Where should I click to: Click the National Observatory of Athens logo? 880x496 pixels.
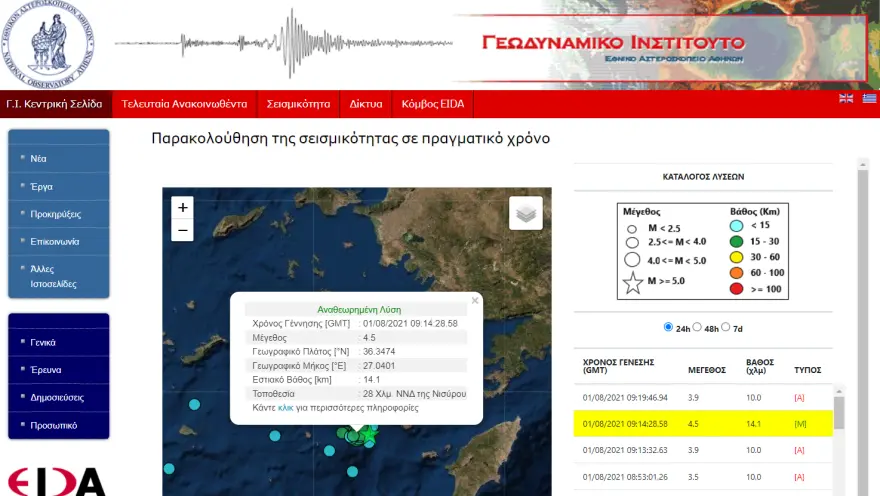tap(48, 44)
